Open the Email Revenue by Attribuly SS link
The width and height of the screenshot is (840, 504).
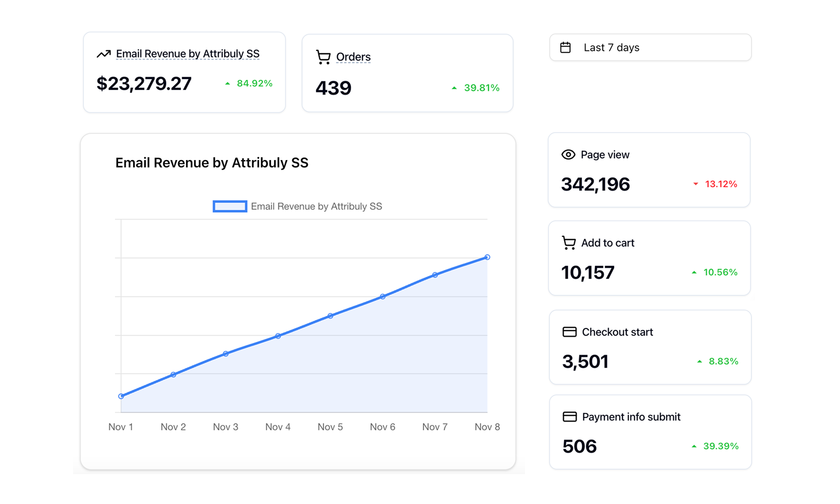(x=188, y=53)
